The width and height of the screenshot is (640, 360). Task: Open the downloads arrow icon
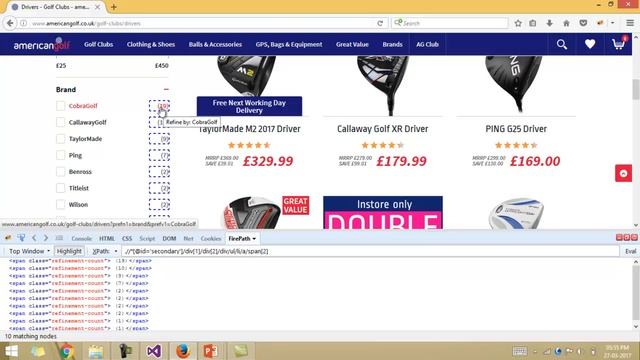click(549, 23)
